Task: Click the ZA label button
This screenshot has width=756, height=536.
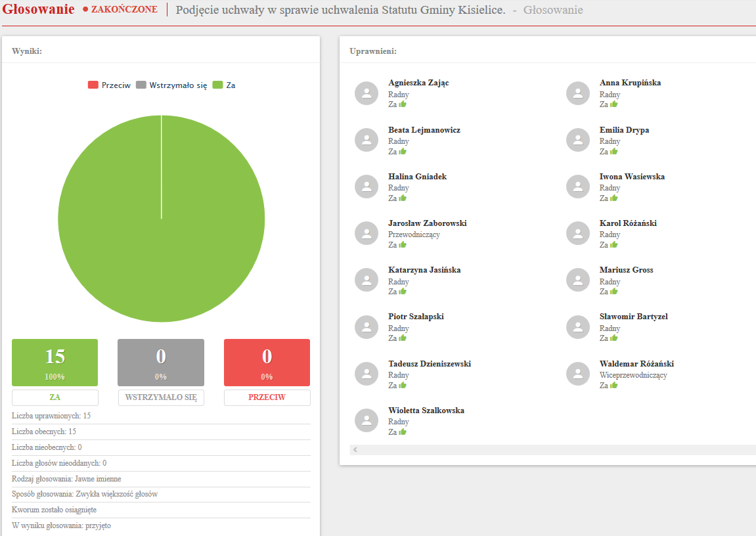Action: coord(55,397)
